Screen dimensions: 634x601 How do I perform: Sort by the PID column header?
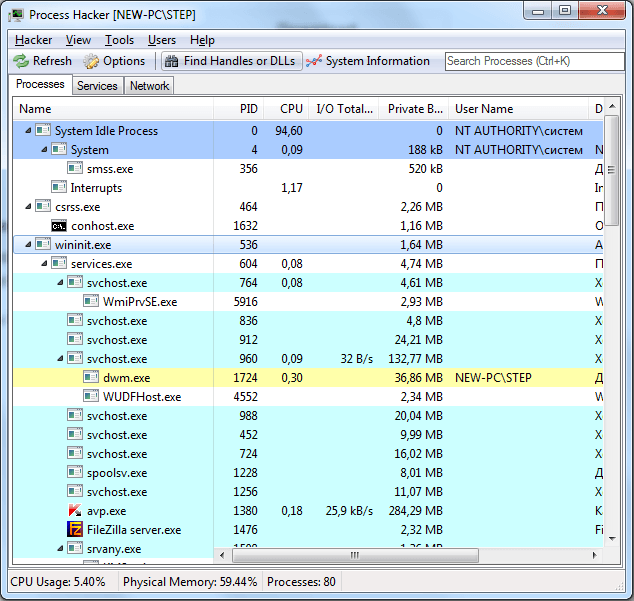(238, 109)
